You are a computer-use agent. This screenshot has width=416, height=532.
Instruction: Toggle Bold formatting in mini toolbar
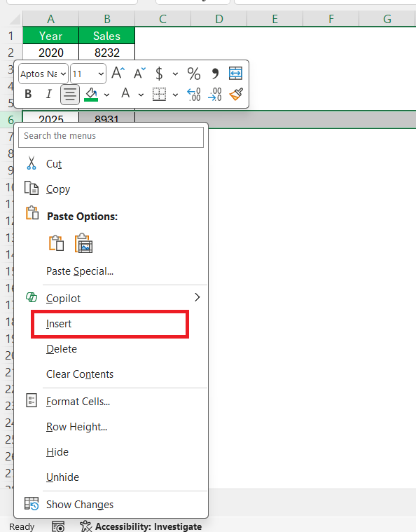[29, 94]
